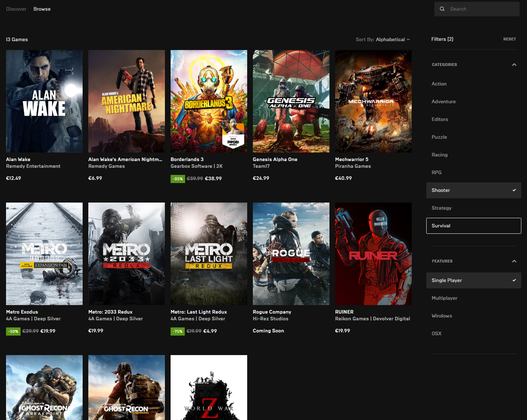Filter by Windows platform

pos(474,316)
